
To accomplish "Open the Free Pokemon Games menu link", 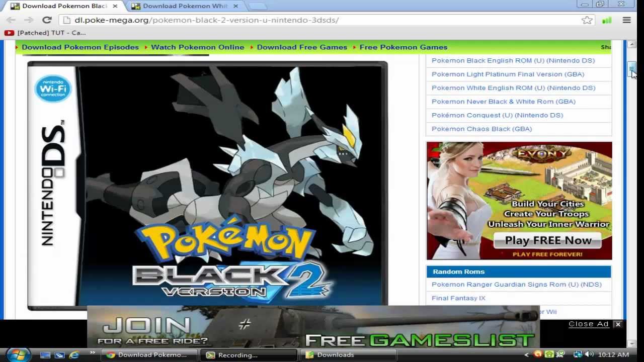I will pyautogui.click(x=404, y=47).
